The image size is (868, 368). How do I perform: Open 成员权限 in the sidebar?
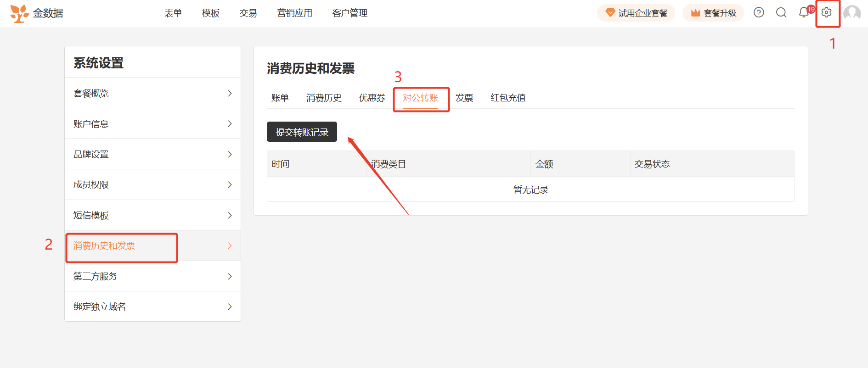pyautogui.click(x=152, y=184)
